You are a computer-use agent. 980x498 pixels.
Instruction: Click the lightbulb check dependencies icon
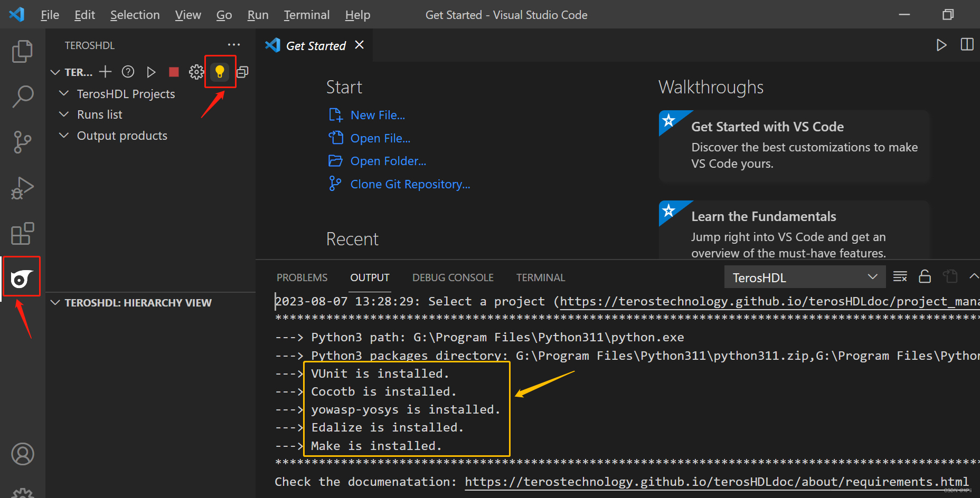220,71
